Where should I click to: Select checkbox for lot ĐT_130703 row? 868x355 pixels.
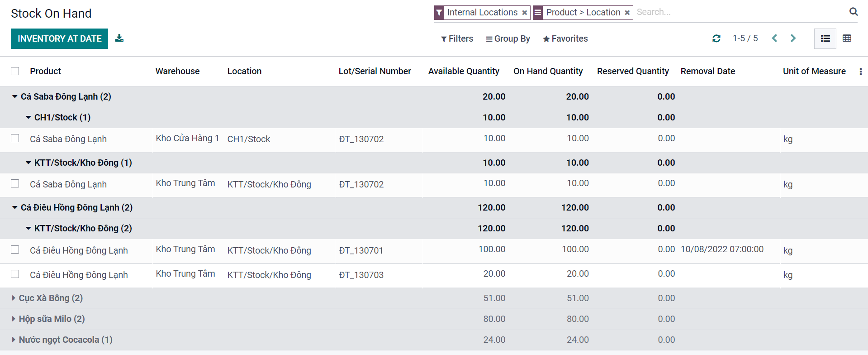tap(15, 274)
